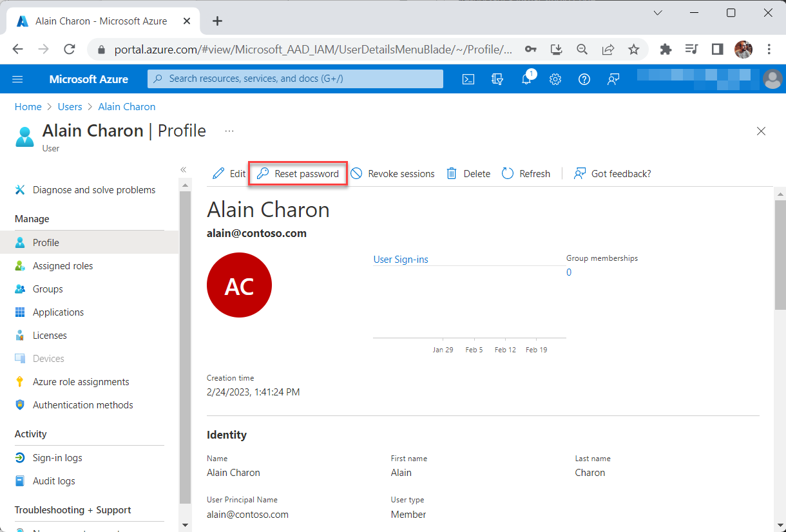Click the help question mark icon
Image resolution: width=786 pixels, height=532 pixels.
pyautogui.click(x=584, y=79)
